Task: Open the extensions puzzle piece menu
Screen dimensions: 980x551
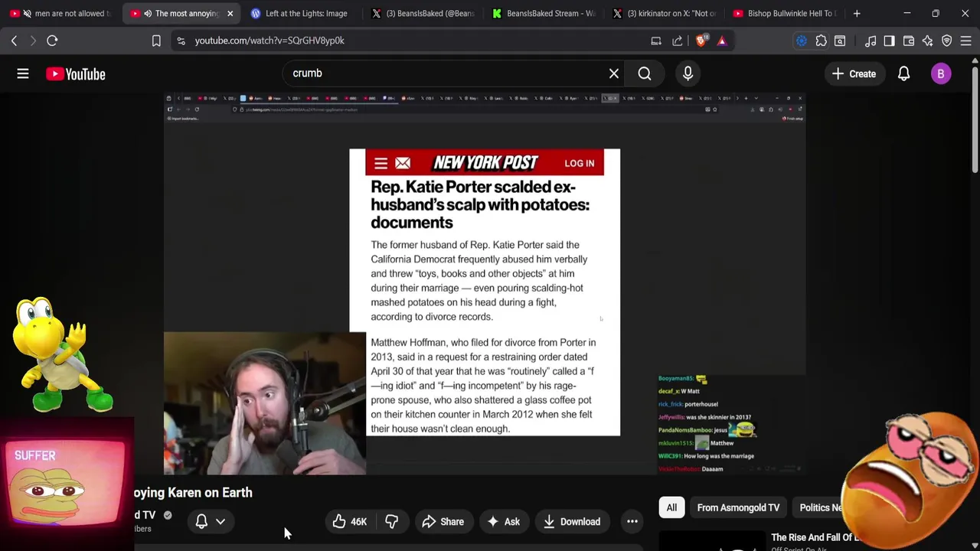Action: [x=821, y=41]
